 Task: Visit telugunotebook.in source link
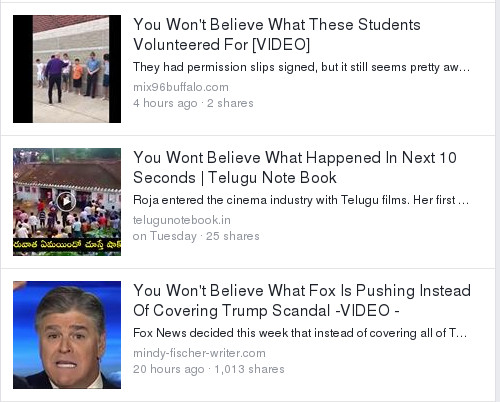182,220
